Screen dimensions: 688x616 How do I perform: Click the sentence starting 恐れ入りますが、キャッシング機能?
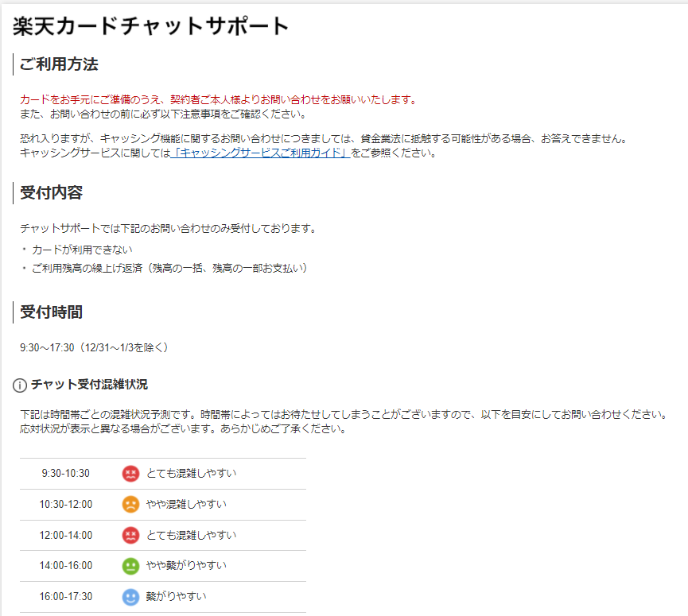(x=324, y=138)
